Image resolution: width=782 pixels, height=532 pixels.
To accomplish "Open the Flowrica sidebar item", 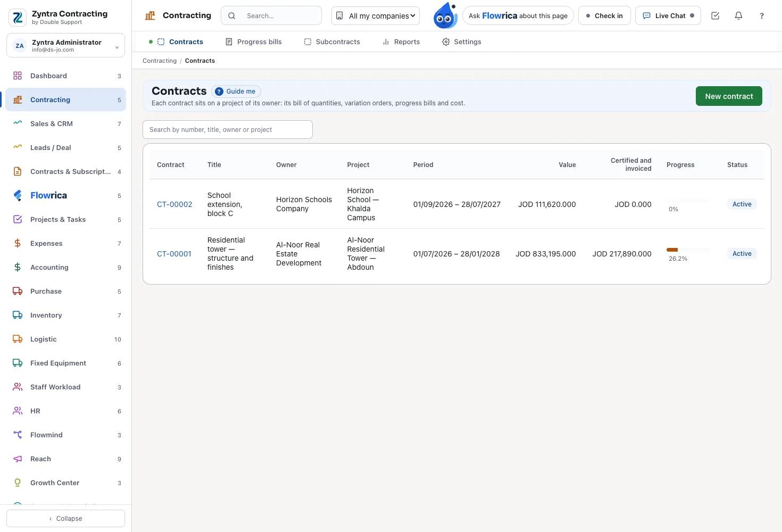I will pos(65,195).
